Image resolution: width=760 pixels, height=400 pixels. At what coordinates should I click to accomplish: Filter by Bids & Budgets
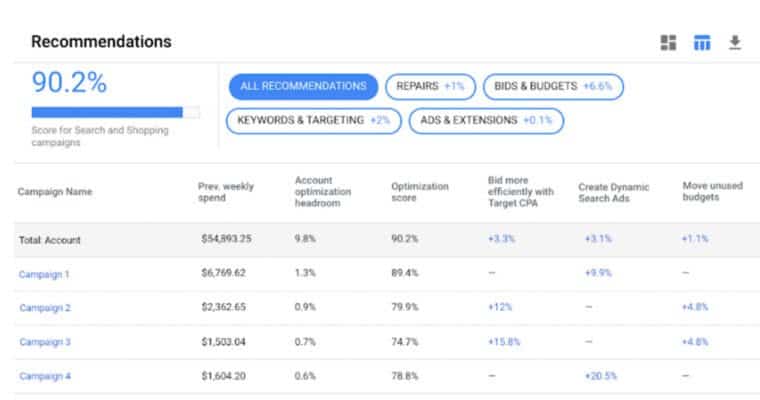coord(553,87)
